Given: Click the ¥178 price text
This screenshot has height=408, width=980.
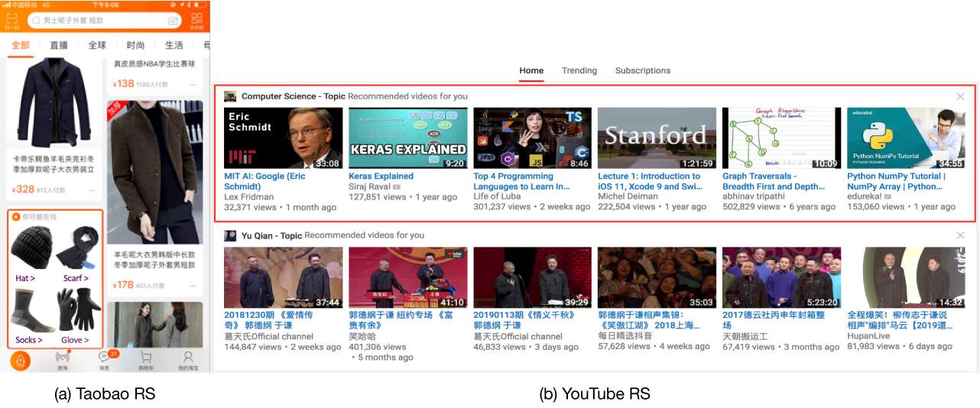Looking at the screenshot, I should pyautogui.click(x=124, y=285).
